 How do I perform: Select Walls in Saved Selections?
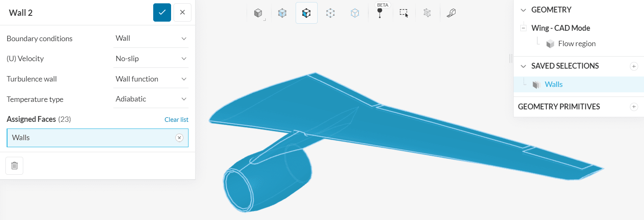[553, 84]
